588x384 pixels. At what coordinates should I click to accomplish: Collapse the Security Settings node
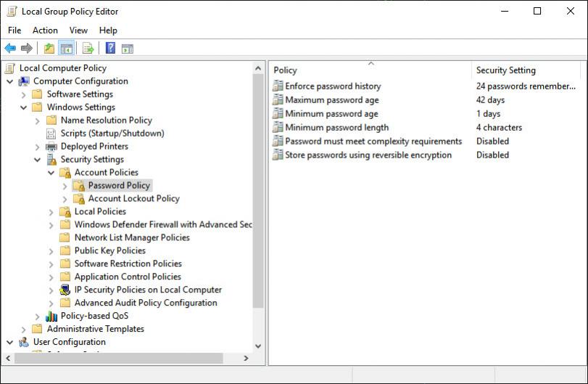pyautogui.click(x=38, y=160)
